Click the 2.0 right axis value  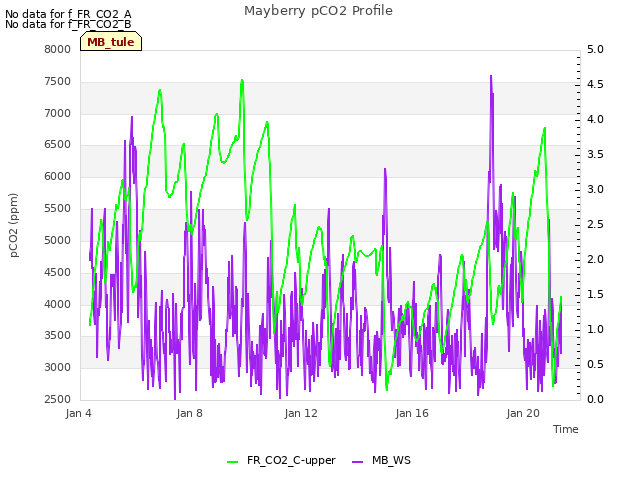[x=595, y=260]
